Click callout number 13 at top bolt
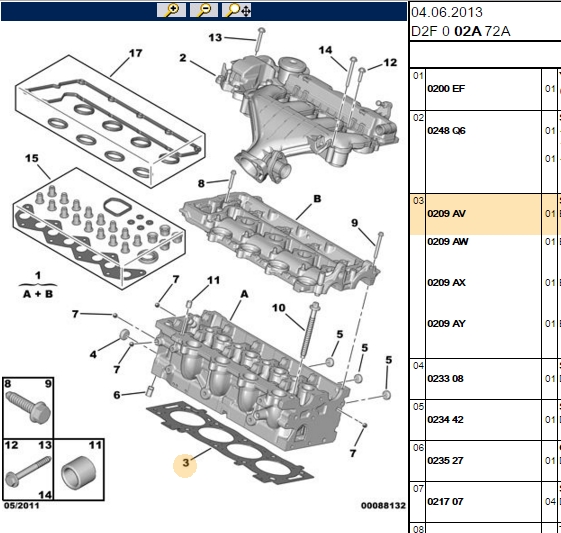 pyautogui.click(x=215, y=38)
